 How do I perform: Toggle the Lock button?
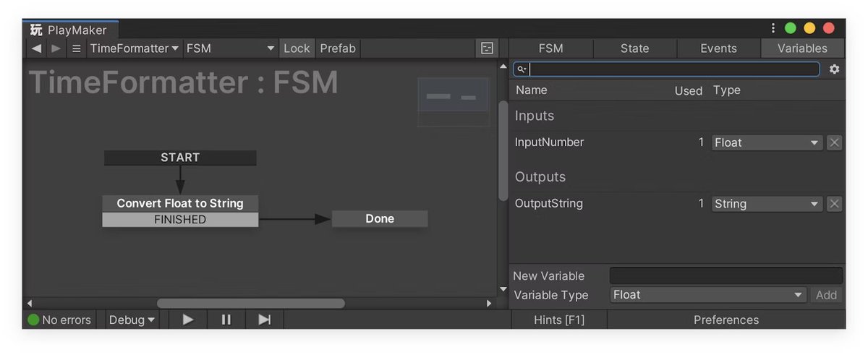297,48
